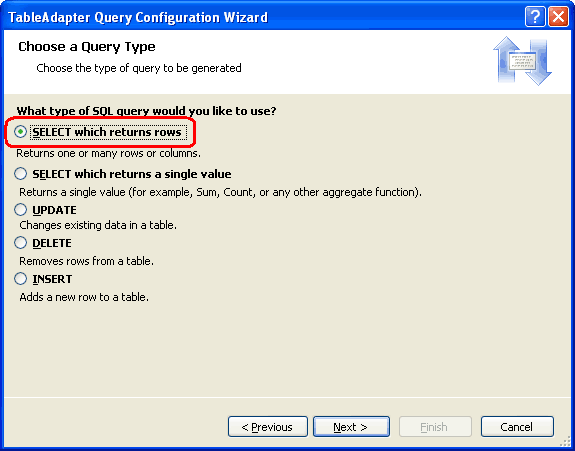The image size is (575, 451).
Task: Cancel the query configuration wizard
Action: tap(517, 426)
